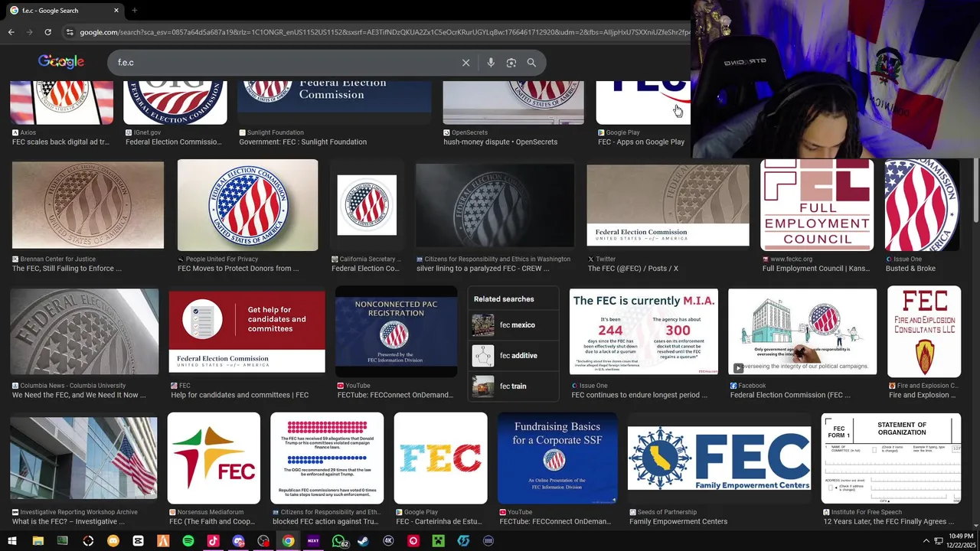Open 'What is the FEC? – Investigative' link

point(68,521)
